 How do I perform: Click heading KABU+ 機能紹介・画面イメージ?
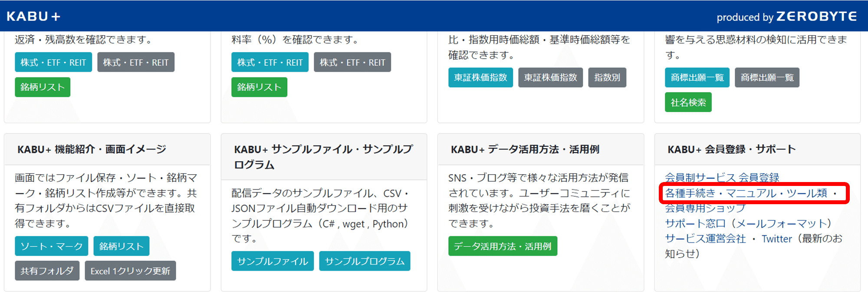click(x=92, y=149)
